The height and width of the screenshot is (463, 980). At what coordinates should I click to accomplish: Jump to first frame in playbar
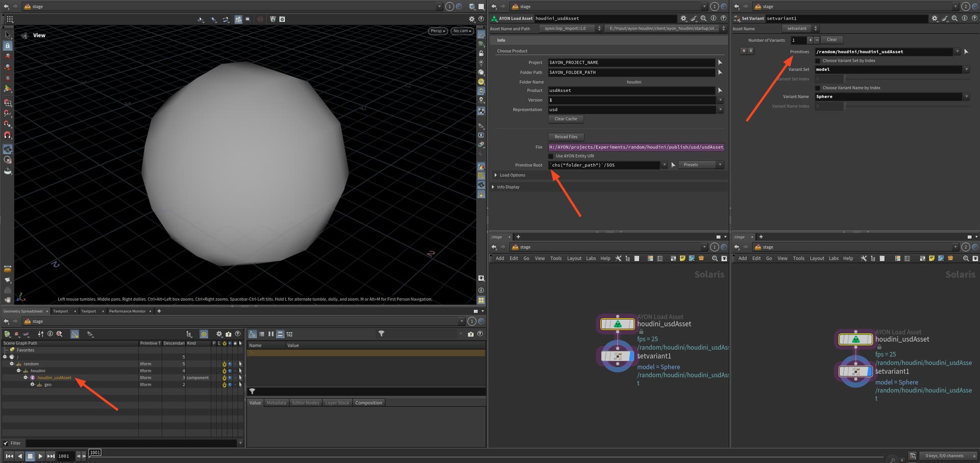(9, 456)
